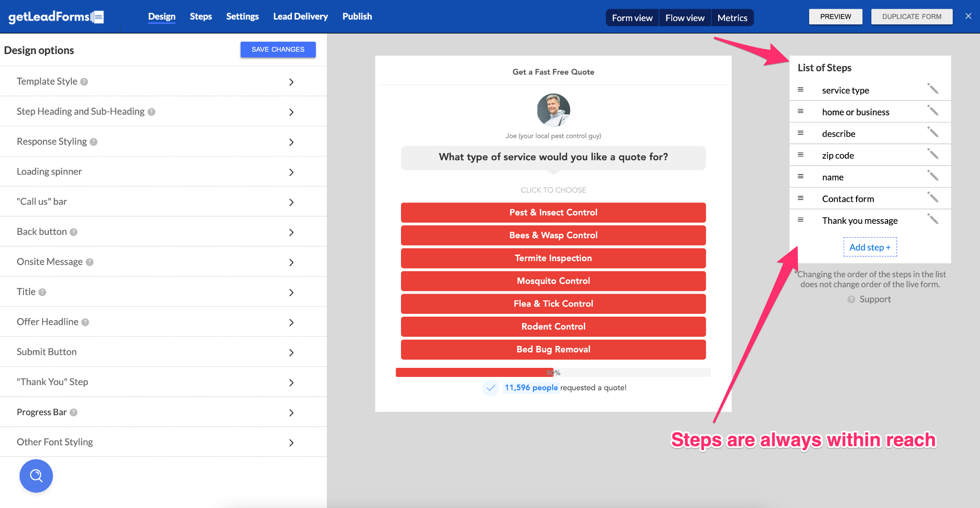Grab the drag handle beside home or business
This screenshot has width=980, height=508.
pos(801,111)
